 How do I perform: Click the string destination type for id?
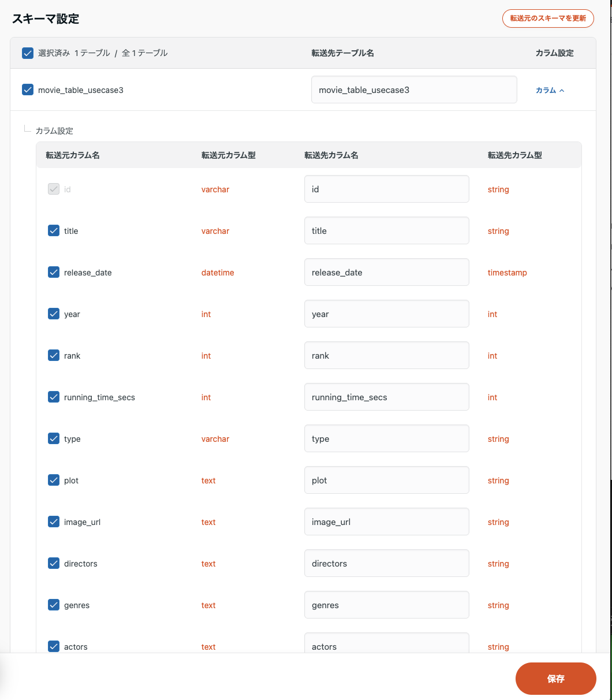pyautogui.click(x=498, y=189)
